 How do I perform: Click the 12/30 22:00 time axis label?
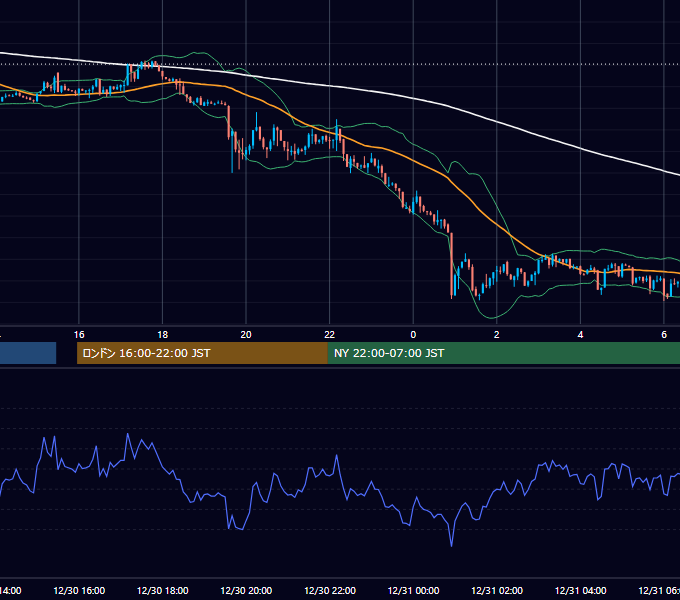[330, 590]
